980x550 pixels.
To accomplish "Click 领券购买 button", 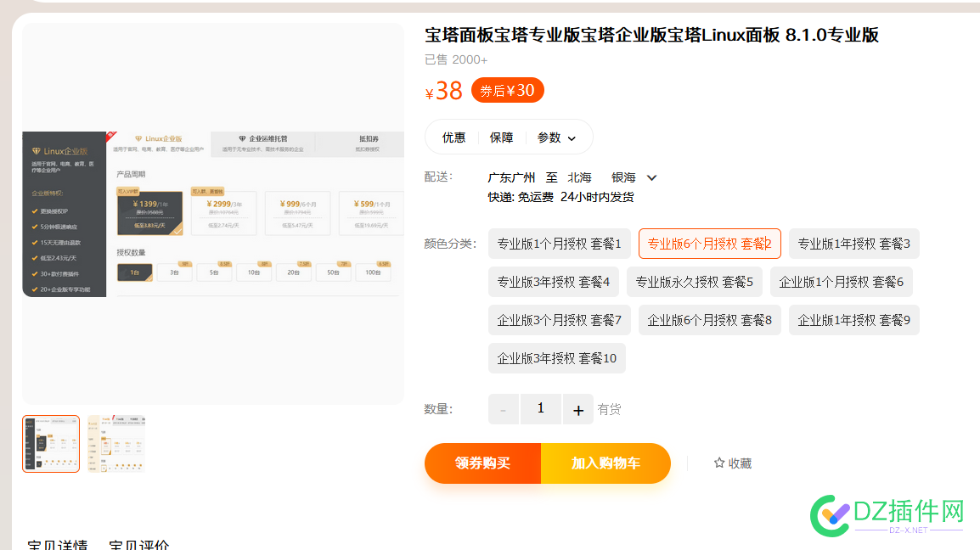I will 482,463.
